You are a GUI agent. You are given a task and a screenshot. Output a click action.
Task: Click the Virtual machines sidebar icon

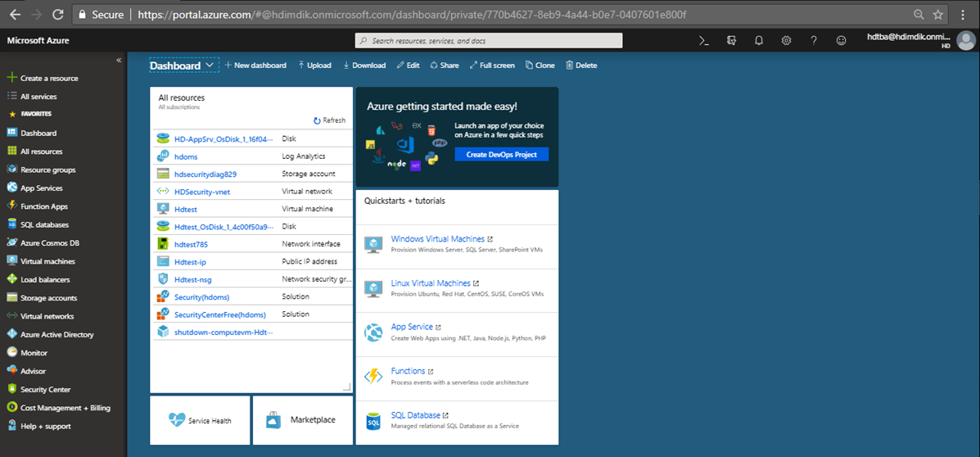pyautogui.click(x=11, y=260)
